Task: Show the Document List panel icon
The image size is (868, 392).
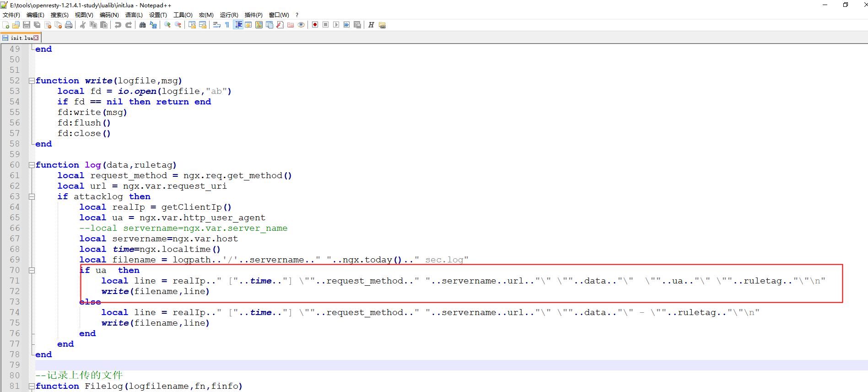Action: (270, 25)
